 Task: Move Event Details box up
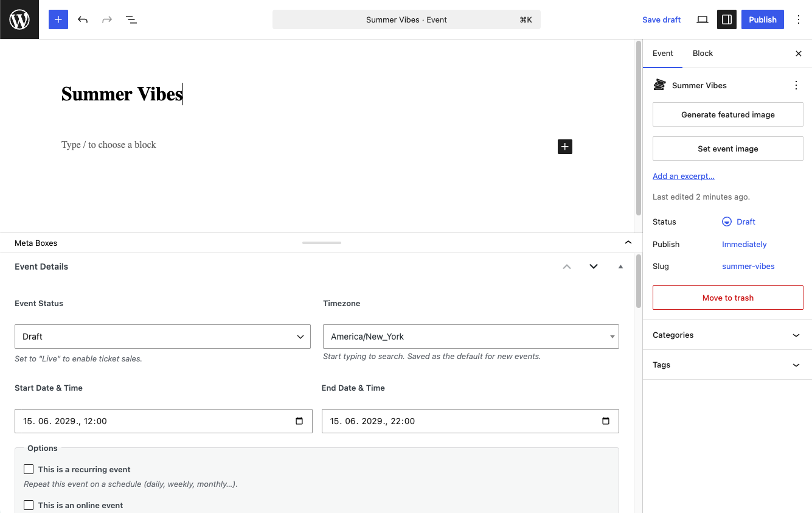[567, 267]
